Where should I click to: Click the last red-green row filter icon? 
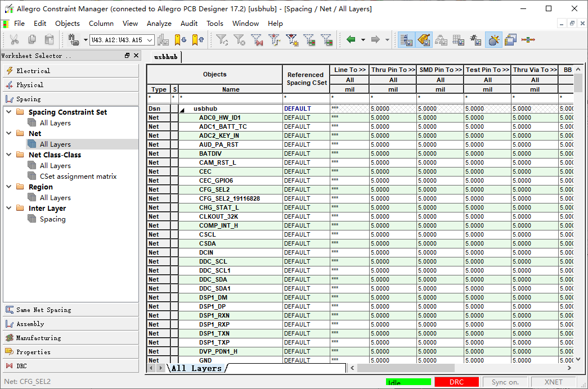(326, 39)
